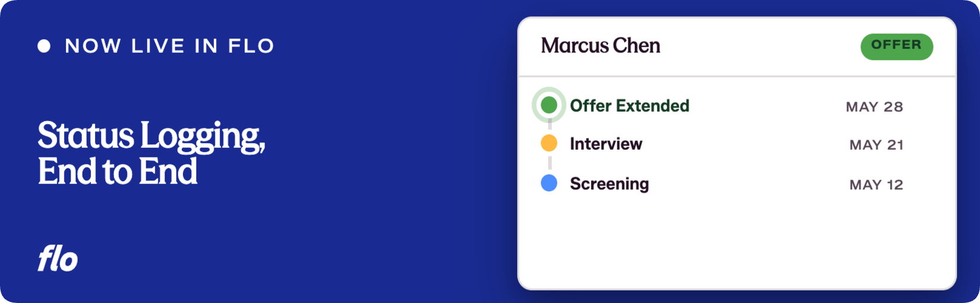Click the MAY 28 date
This screenshot has width=980, height=303.
click(874, 107)
